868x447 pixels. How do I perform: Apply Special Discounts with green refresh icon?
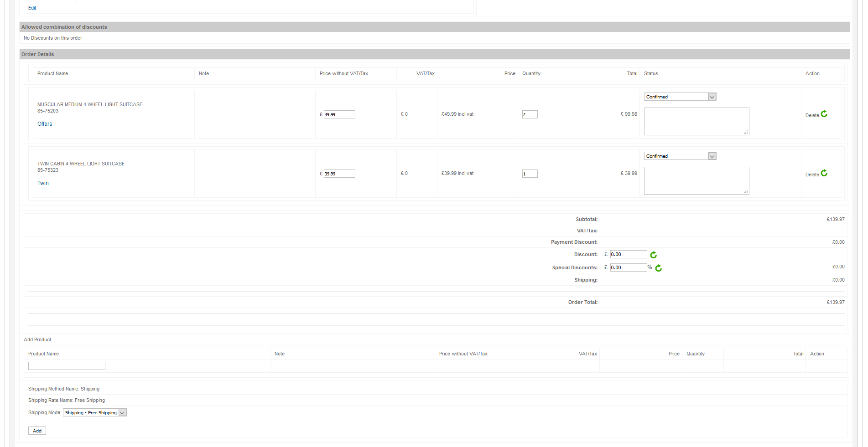(659, 268)
